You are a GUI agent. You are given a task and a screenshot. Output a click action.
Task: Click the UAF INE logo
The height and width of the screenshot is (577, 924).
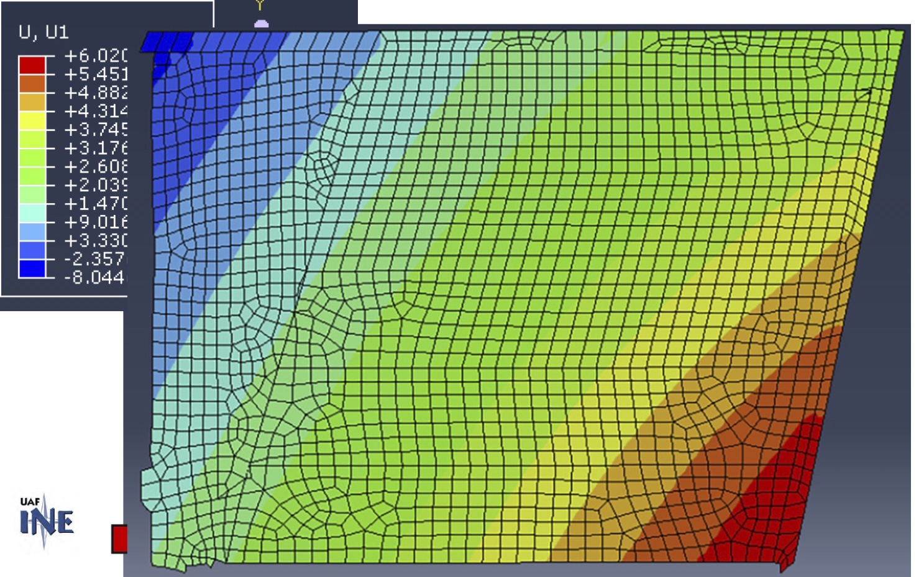pos(47,520)
